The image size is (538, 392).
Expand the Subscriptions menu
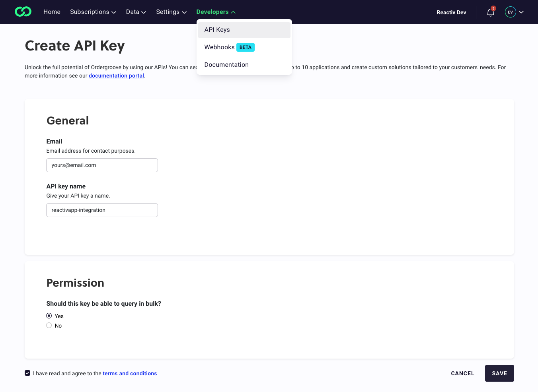(x=93, y=12)
